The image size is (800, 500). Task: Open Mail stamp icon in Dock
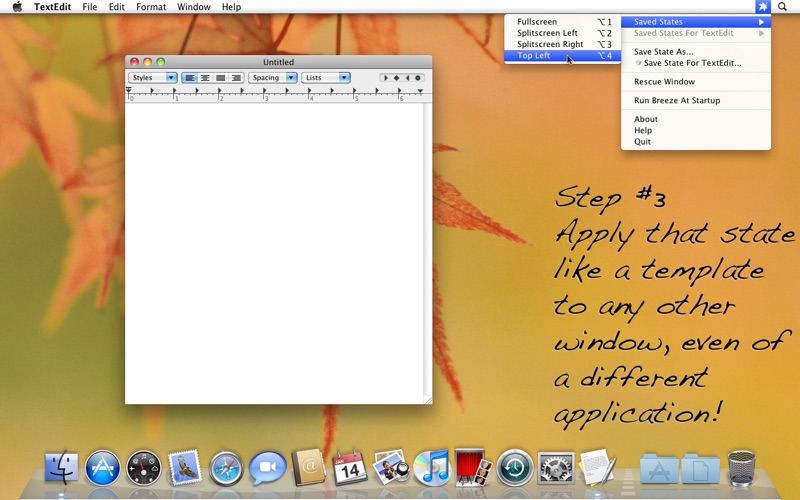[x=184, y=467]
